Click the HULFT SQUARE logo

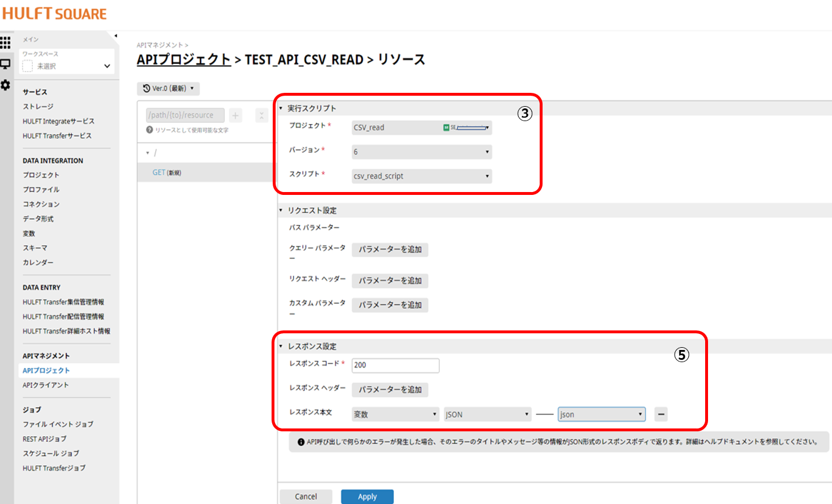[54, 13]
